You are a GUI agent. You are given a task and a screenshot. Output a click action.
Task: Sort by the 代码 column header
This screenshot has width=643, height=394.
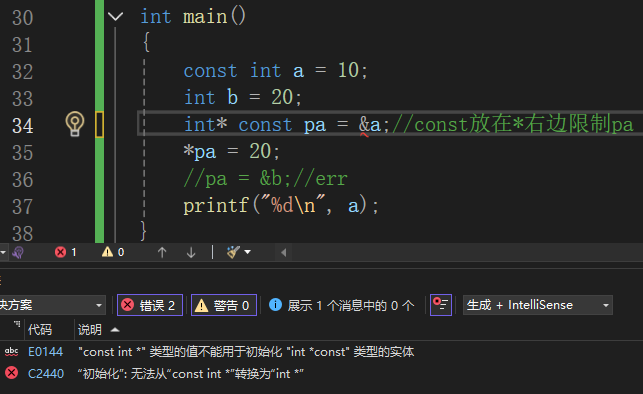pos(40,330)
